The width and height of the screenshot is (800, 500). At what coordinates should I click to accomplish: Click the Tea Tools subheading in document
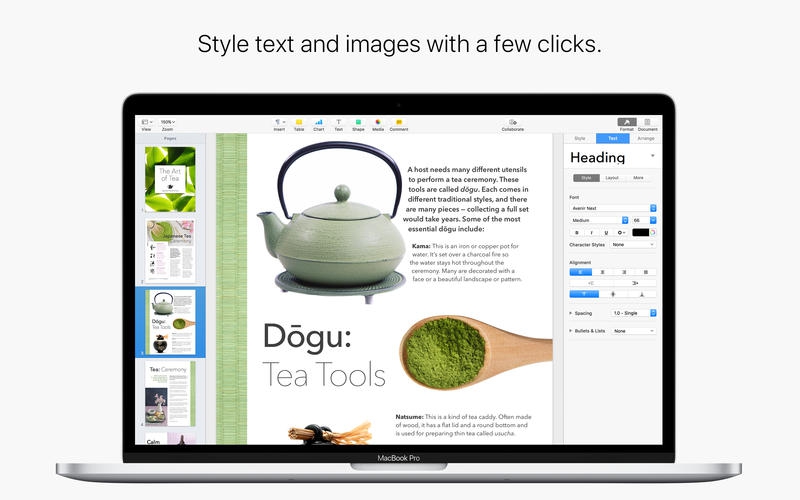[324, 374]
